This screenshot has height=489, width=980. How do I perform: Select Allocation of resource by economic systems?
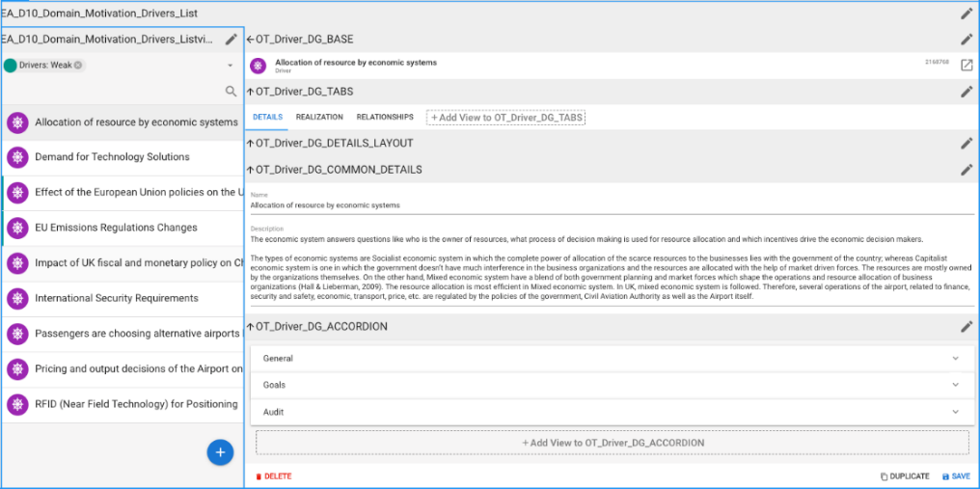(x=122, y=122)
